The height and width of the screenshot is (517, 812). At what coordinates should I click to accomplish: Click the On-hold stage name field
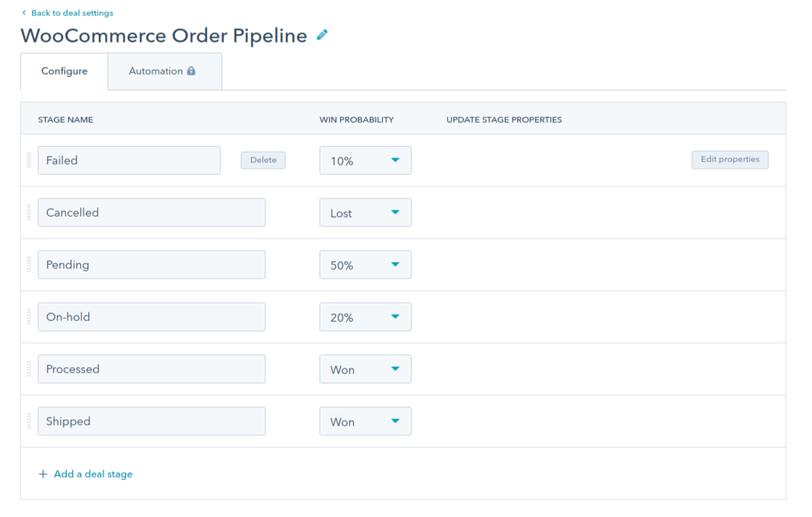[x=152, y=316]
